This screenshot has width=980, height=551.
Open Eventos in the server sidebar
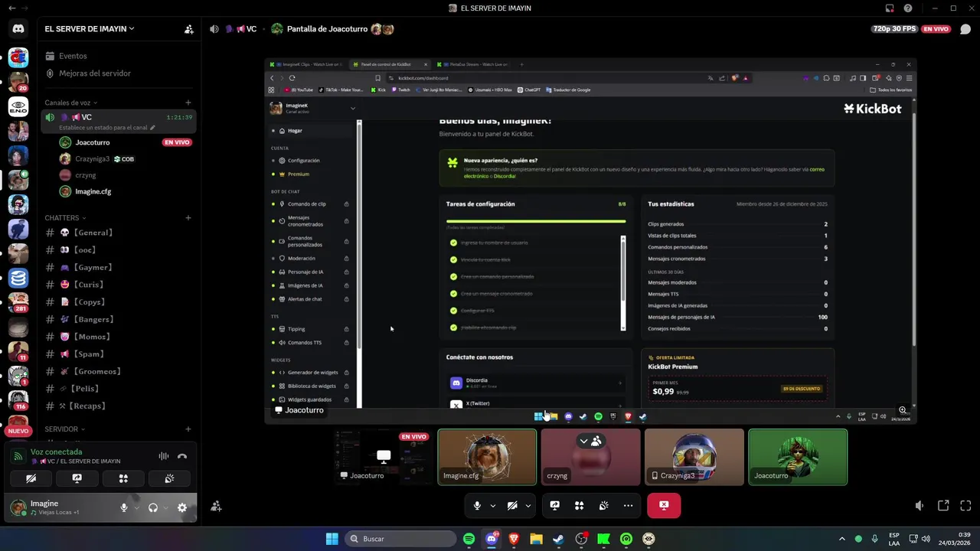point(119,56)
